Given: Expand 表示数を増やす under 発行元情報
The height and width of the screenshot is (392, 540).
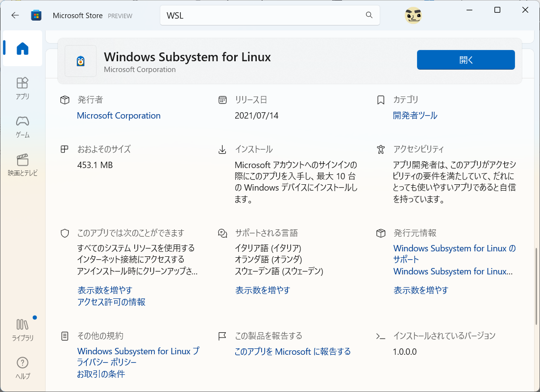Looking at the screenshot, I should (x=421, y=290).
